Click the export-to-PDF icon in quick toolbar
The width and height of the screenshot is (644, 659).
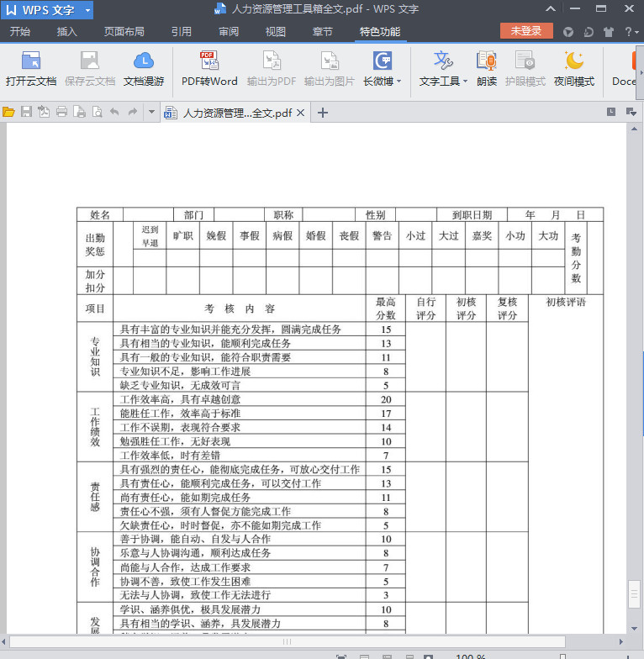point(44,112)
